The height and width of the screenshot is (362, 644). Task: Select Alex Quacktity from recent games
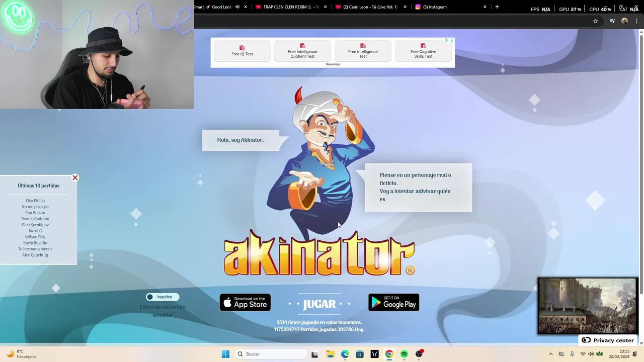35,255
